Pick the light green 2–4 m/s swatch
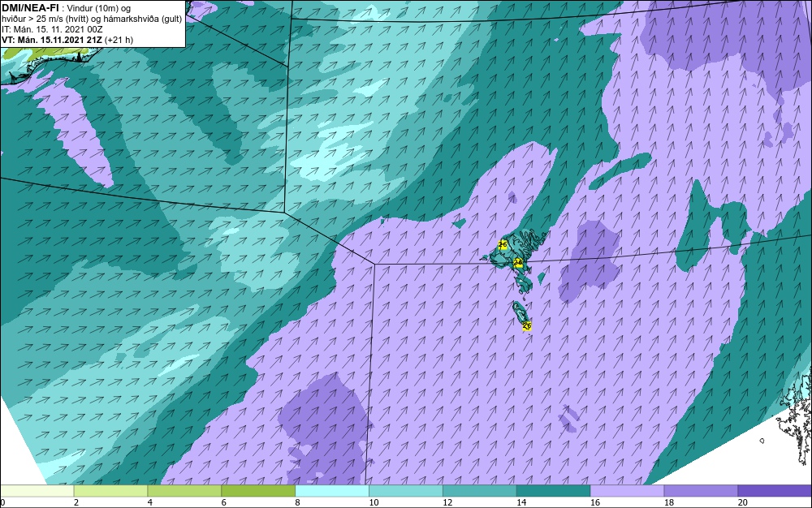812x508 pixels. [110, 490]
